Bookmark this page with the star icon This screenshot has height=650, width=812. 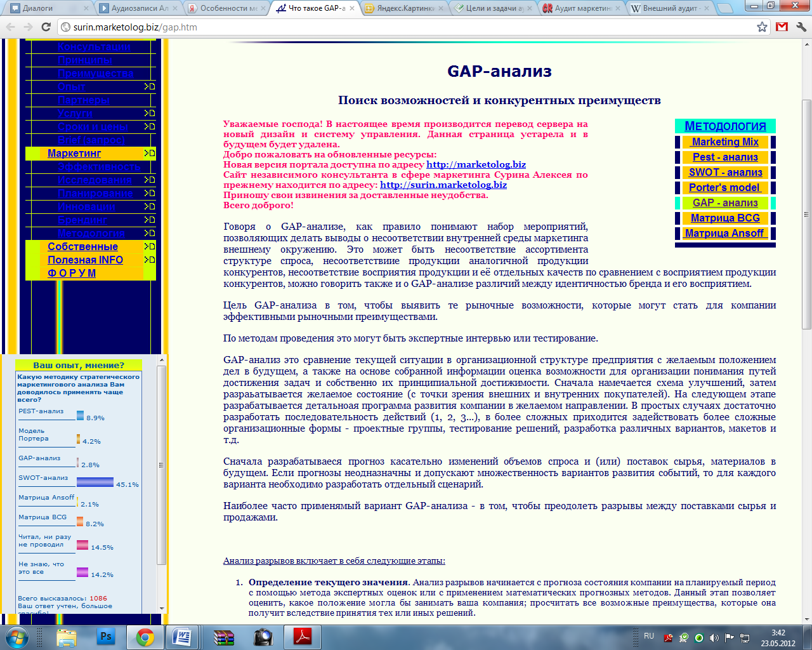tap(762, 27)
